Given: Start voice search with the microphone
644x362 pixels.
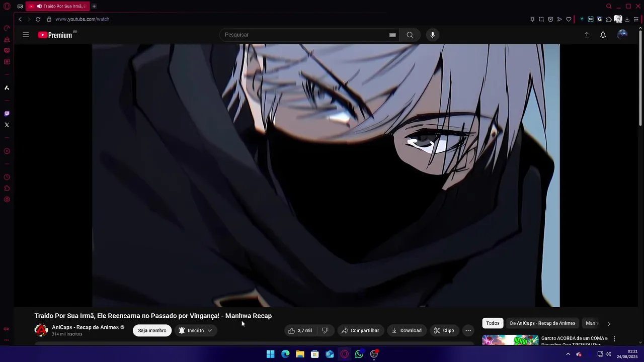Looking at the screenshot, I should [x=433, y=35].
